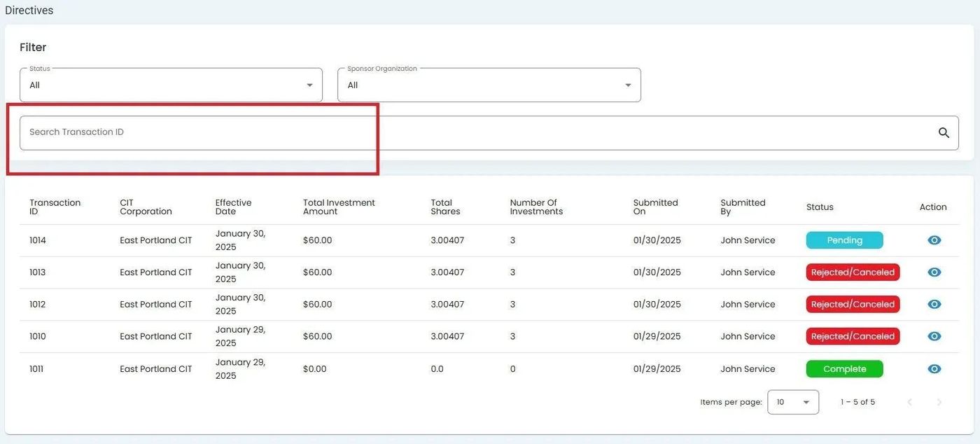
Task: View details for transaction 1014
Action: tap(934, 240)
